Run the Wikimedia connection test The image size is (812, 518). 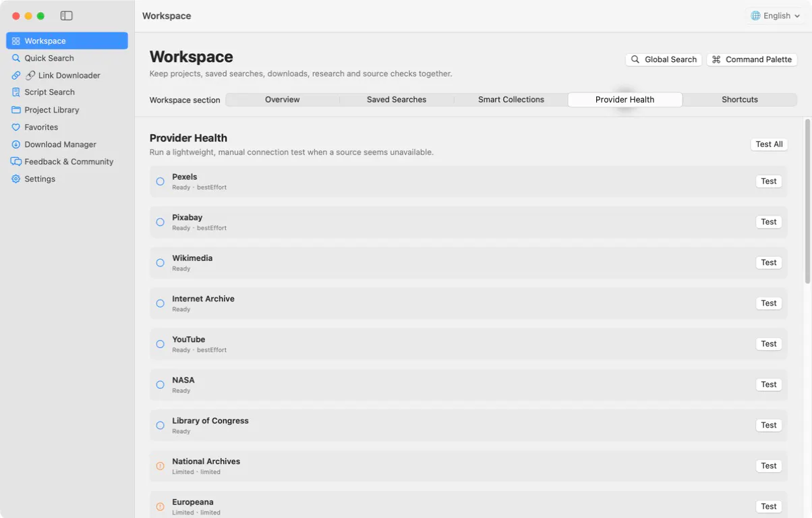coord(769,263)
